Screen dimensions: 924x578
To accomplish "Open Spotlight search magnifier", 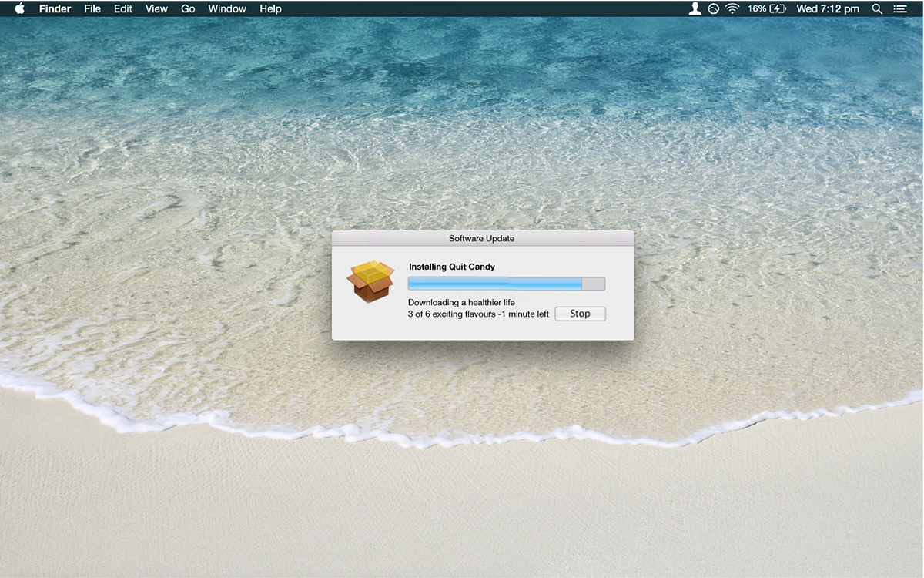I will click(x=877, y=9).
